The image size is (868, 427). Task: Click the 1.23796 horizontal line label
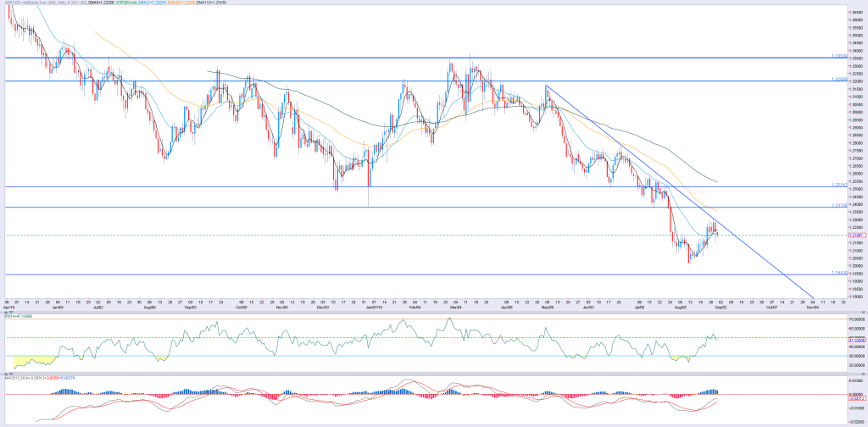[x=840, y=205]
